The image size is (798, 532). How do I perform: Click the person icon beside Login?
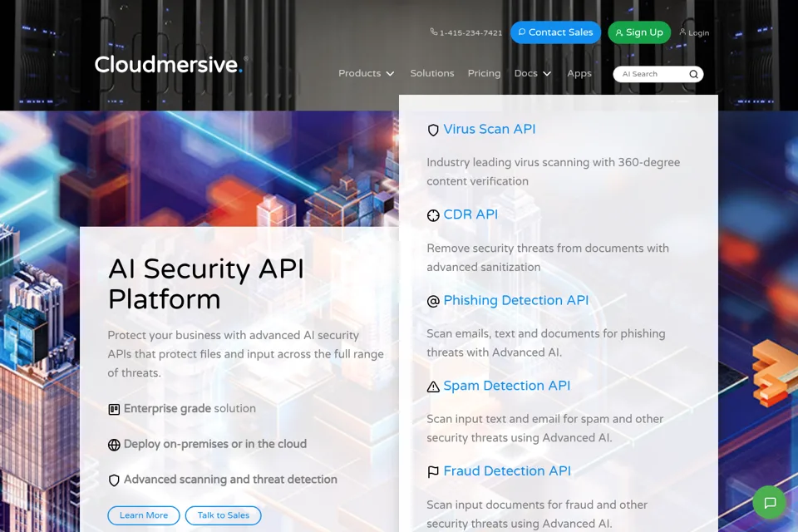[682, 32]
